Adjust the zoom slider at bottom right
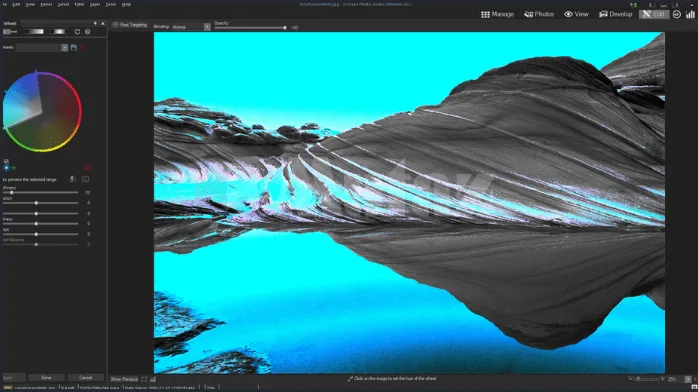This screenshot has width=698, height=392. (647, 379)
